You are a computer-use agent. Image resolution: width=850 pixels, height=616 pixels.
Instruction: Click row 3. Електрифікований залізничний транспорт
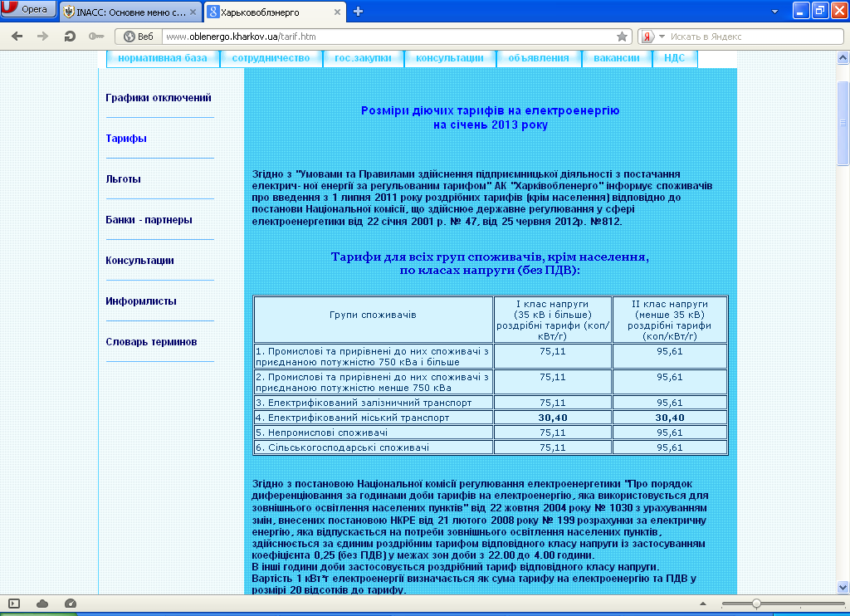[x=373, y=403]
